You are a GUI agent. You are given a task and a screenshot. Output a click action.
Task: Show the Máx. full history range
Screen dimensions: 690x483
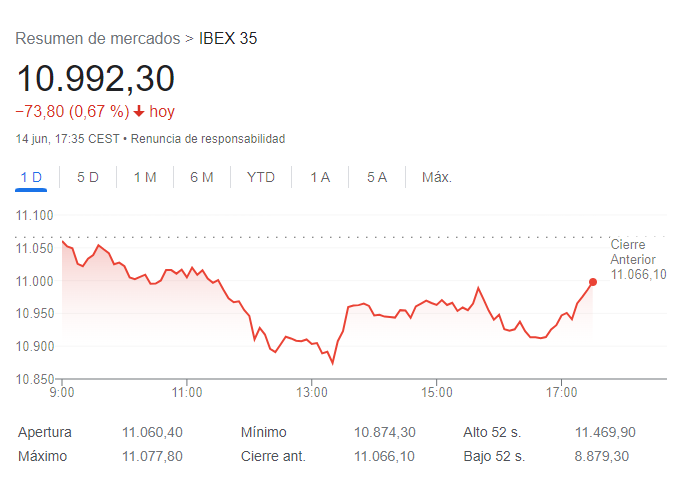(437, 177)
